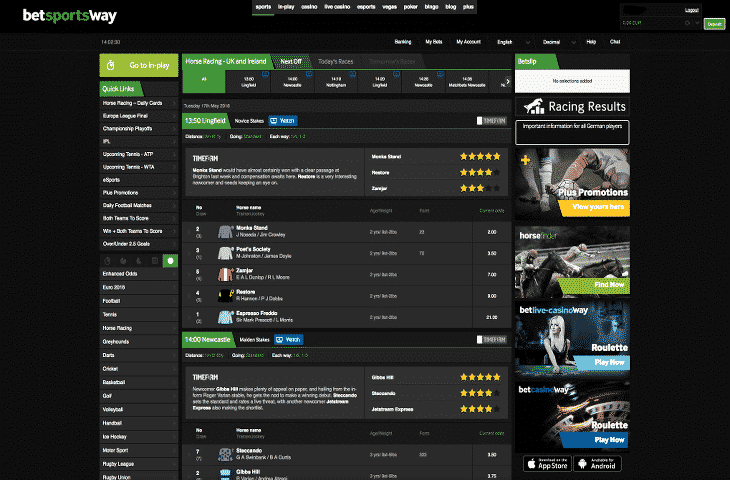
Task: Open the poker top menu item
Action: 411,7
